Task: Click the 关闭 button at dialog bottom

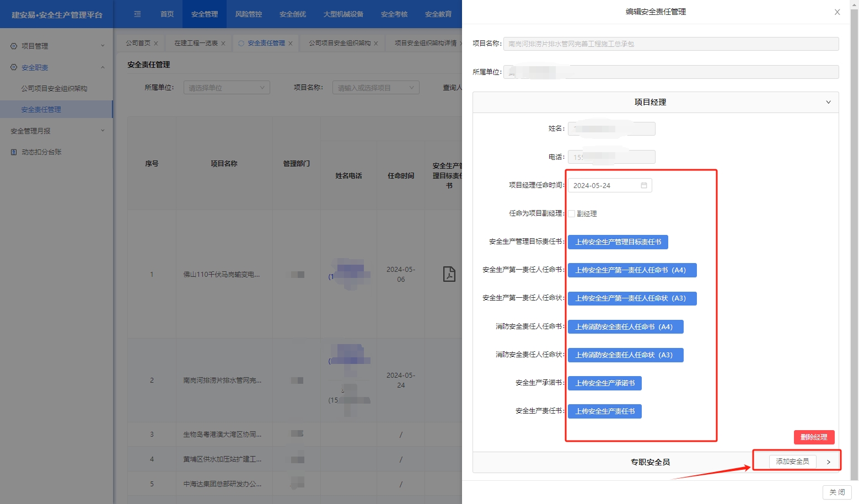Action: point(836,492)
